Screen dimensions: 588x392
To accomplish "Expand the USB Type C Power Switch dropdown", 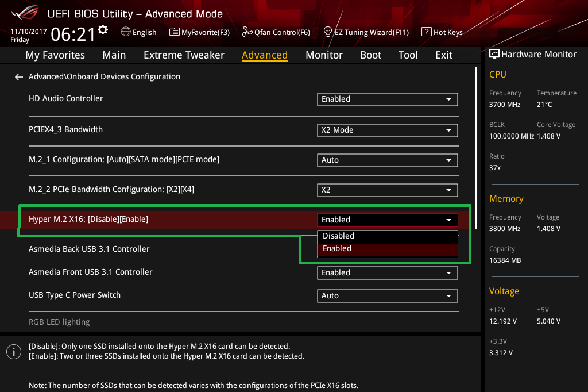I will tap(388, 296).
